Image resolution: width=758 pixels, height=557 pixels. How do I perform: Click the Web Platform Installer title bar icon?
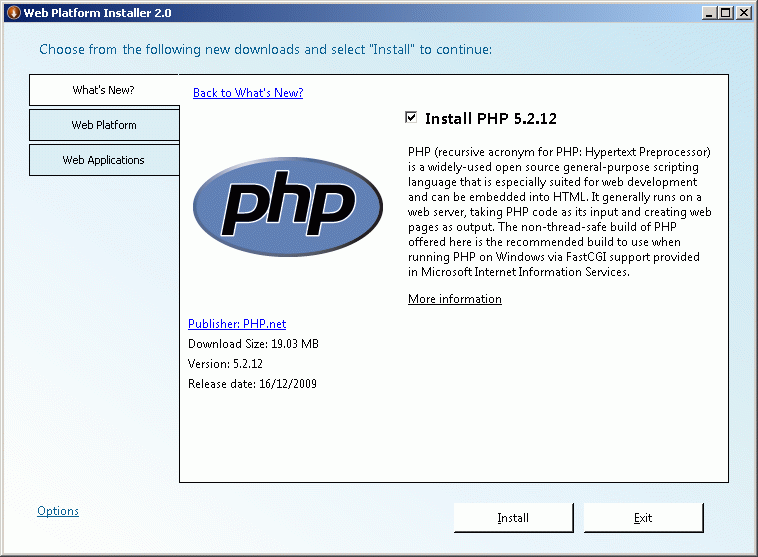[x=14, y=13]
